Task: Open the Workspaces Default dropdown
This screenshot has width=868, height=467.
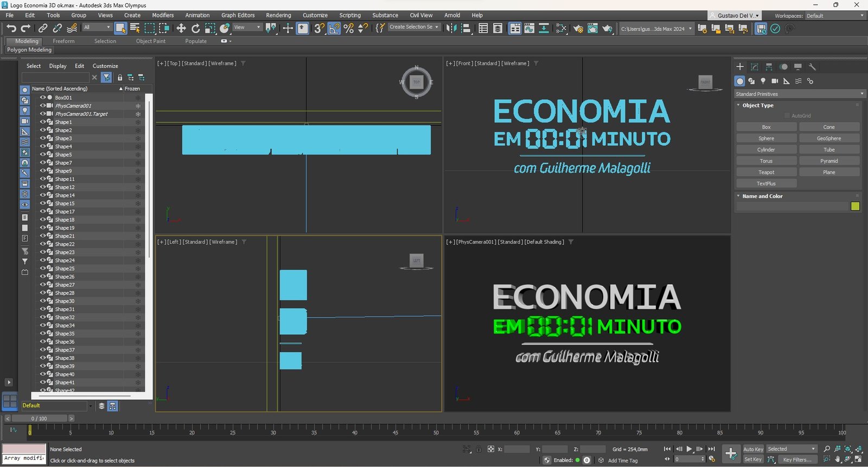Action: pos(835,16)
